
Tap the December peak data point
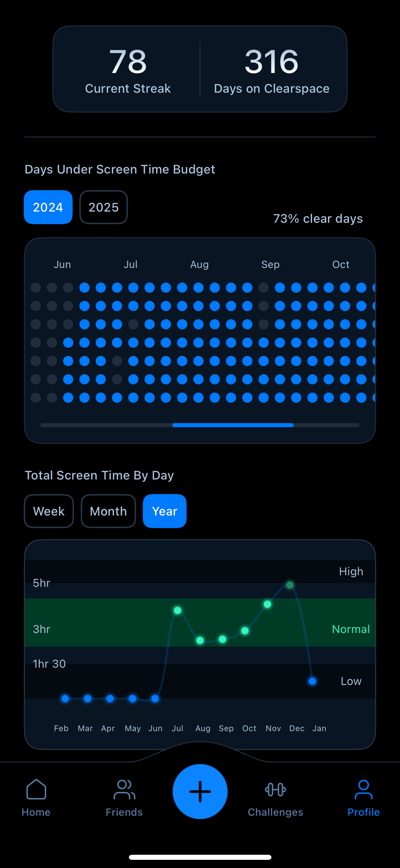click(x=290, y=585)
